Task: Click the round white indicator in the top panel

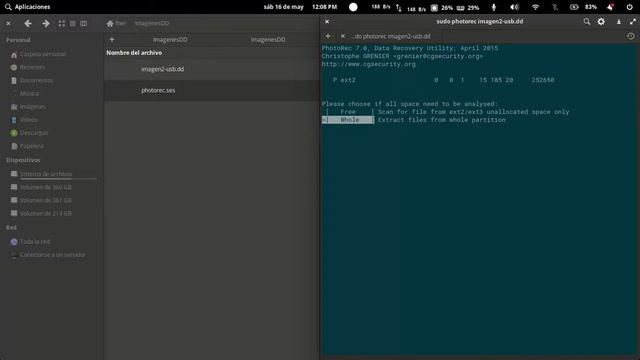Action: click(353, 7)
